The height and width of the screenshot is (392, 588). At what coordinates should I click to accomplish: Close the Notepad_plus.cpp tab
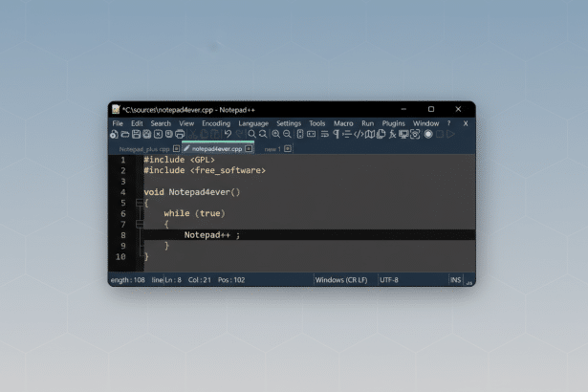click(x=176, y=149)
